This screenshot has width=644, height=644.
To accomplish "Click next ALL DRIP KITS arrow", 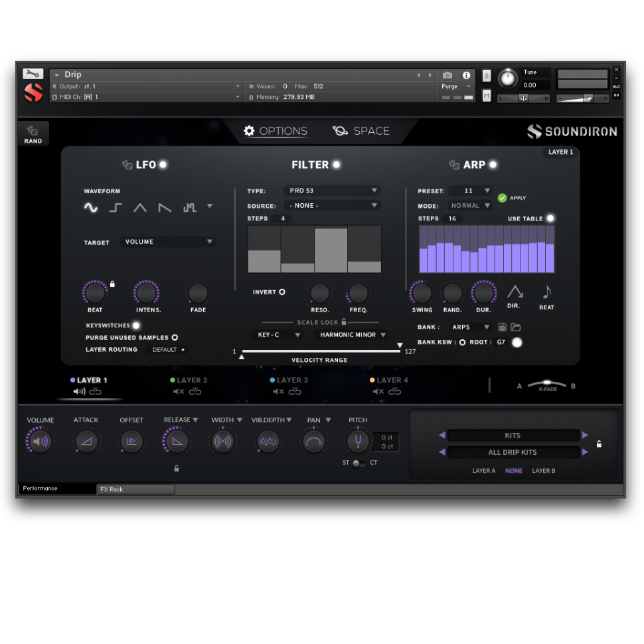I will (x=585, y=452).
